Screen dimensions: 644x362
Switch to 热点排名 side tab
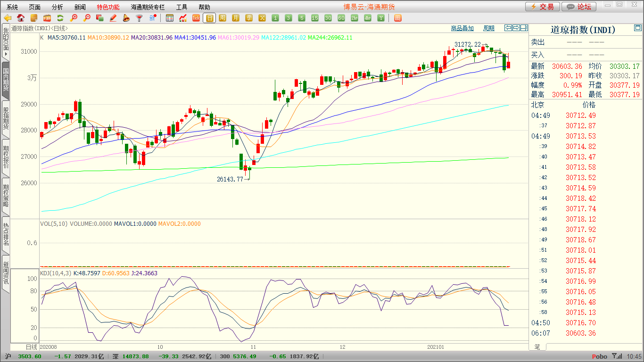tap(6, 235)
